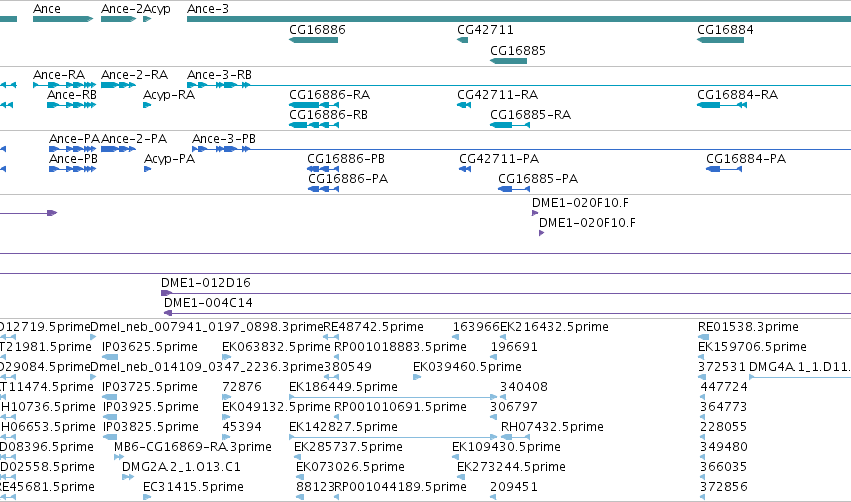Open the 447724 EST label
Screen dimensions: 851x502
(x=724, y=387)
